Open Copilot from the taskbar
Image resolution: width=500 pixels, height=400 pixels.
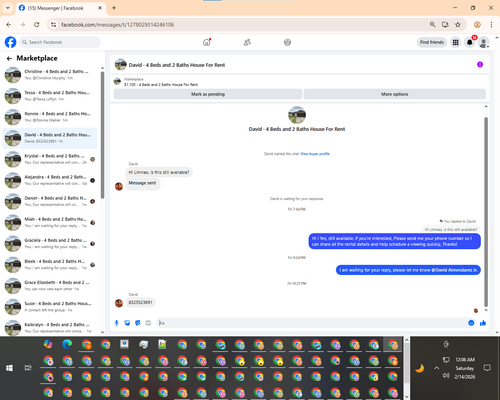[48, 344]
